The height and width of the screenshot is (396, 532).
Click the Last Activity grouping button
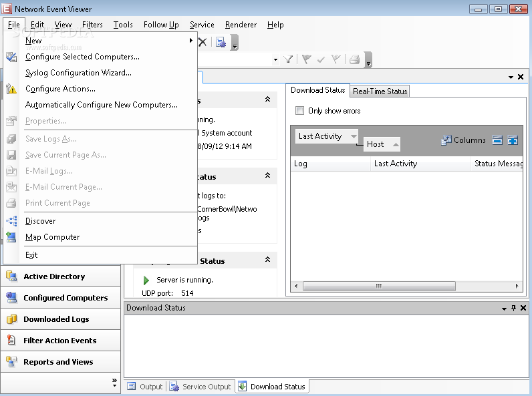point(326,136)
